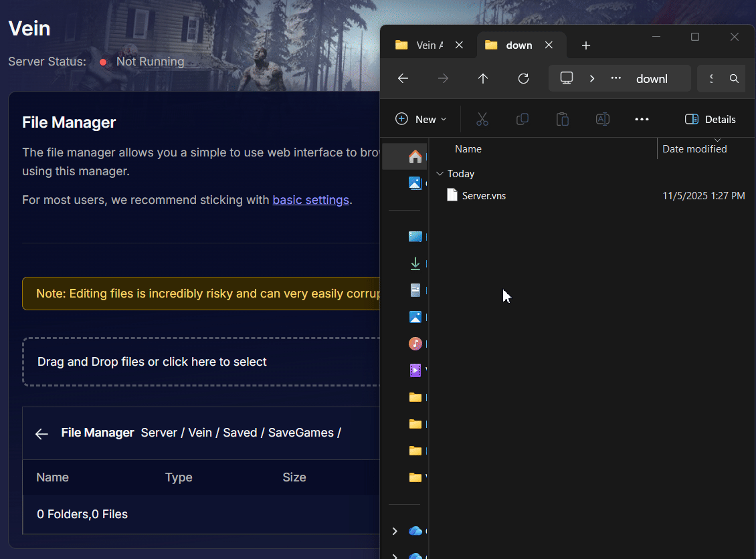Open Downloads from the sidebar
The height and width of the screenshot is (559, 756).
415,263
